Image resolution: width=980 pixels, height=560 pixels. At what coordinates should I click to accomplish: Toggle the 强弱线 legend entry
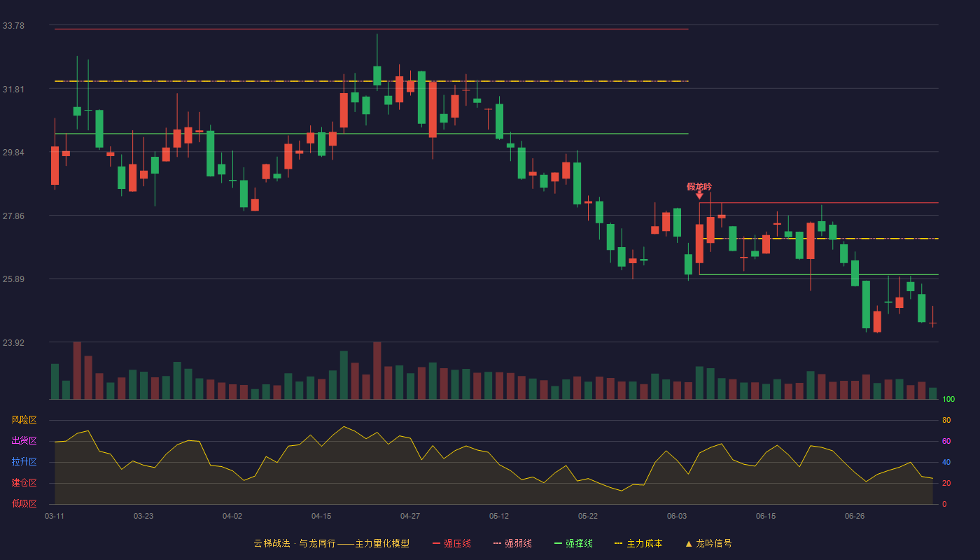(512, 543)
